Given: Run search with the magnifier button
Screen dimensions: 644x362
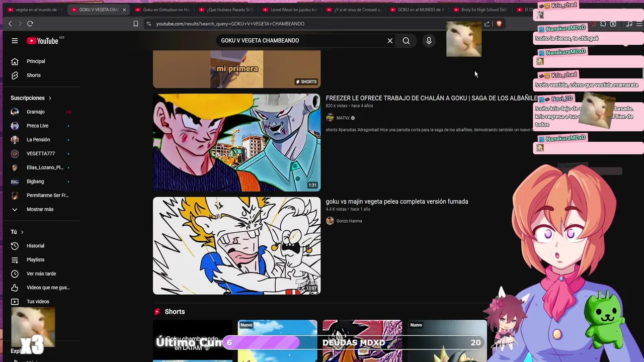Looking at the screenshot, I should click(x=406, y=41).
